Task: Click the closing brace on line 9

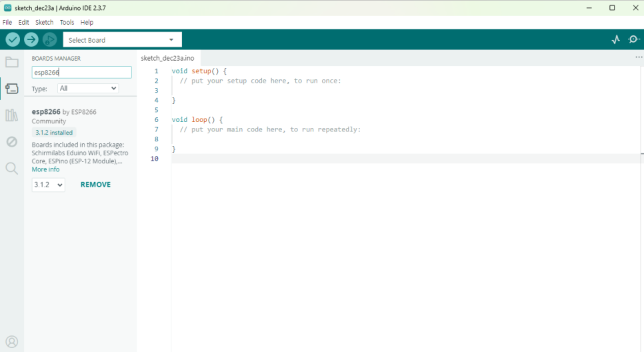Action: pyautogui.click(x=174, y=149)
